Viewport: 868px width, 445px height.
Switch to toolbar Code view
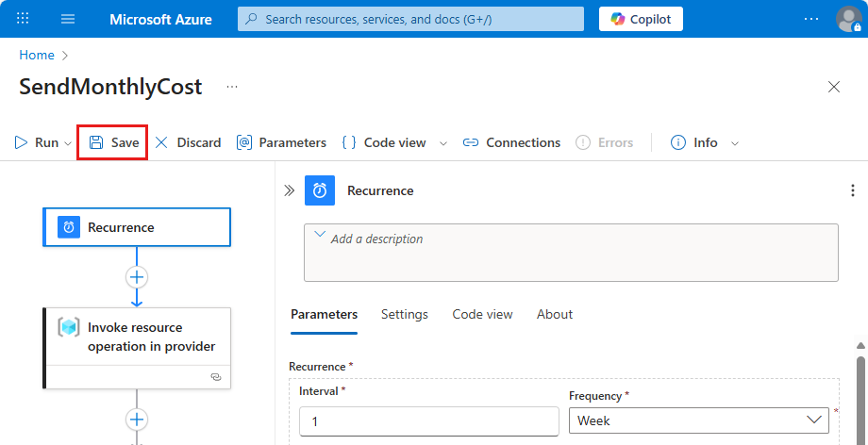coord(384,142)
